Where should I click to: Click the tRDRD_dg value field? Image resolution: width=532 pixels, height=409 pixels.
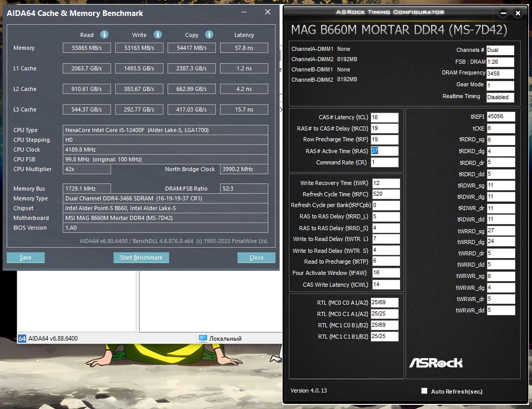501,151
